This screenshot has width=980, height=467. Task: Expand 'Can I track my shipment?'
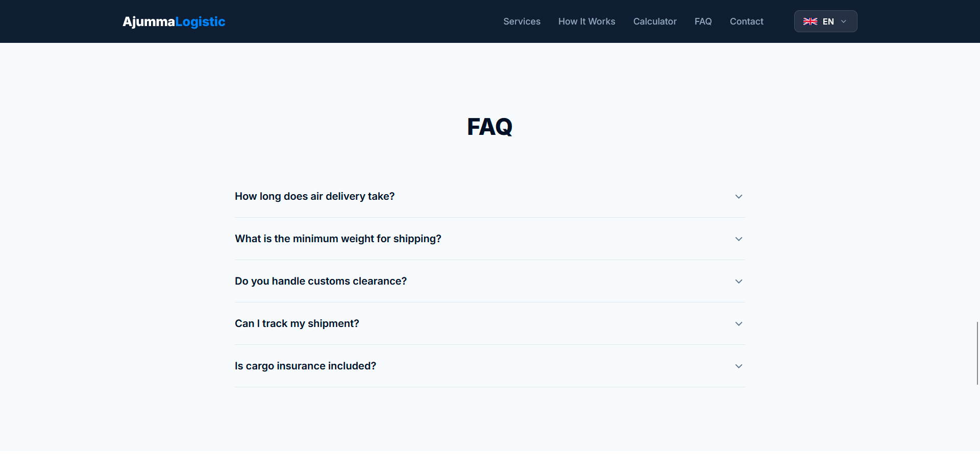pyautogui.click(x=489, y=323)
